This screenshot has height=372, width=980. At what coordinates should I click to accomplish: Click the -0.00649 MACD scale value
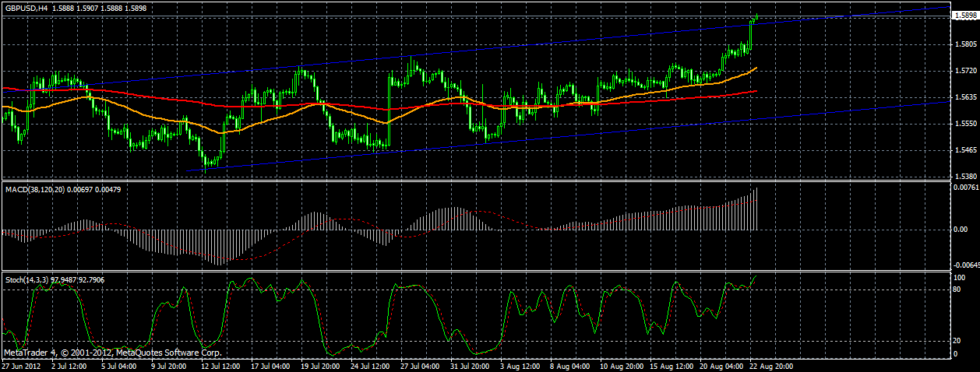(x=966, y=265)
